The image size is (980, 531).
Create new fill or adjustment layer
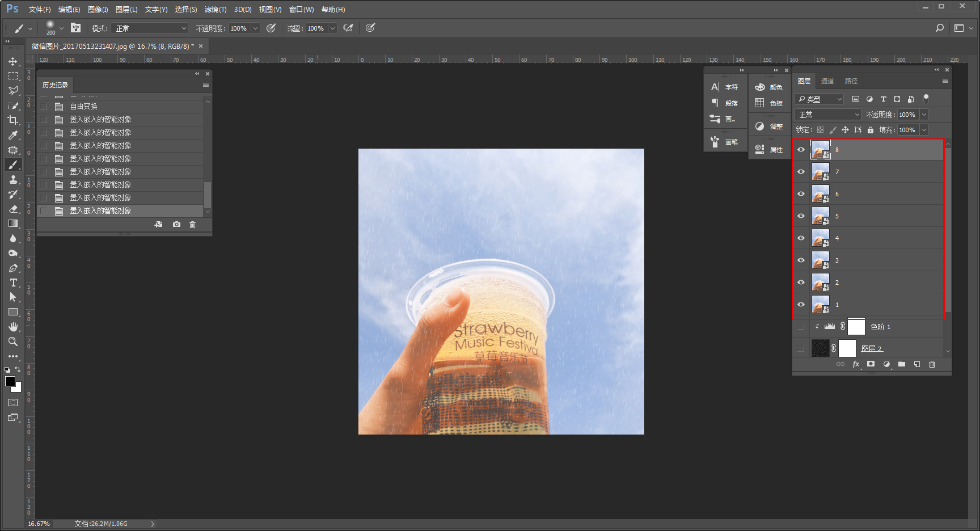pyautogui.click(x=886, y=364)
